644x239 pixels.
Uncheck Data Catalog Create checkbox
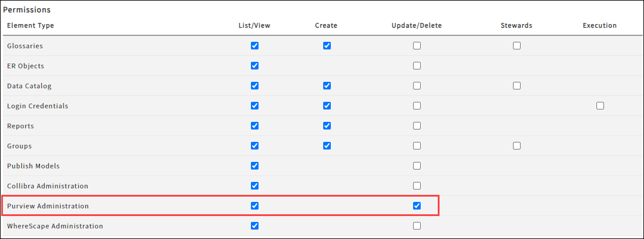coord(327,85)
